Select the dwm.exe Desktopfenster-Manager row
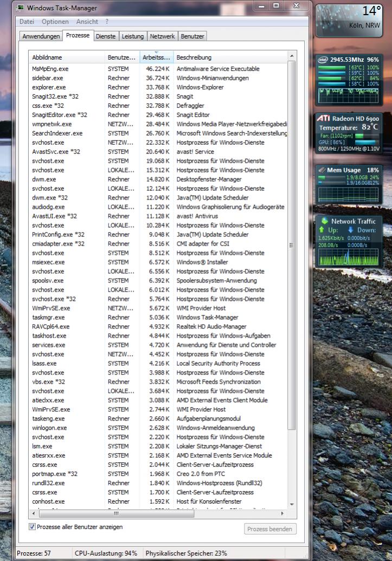The width and height of the screenshot is (392, 561). point(158,179)
